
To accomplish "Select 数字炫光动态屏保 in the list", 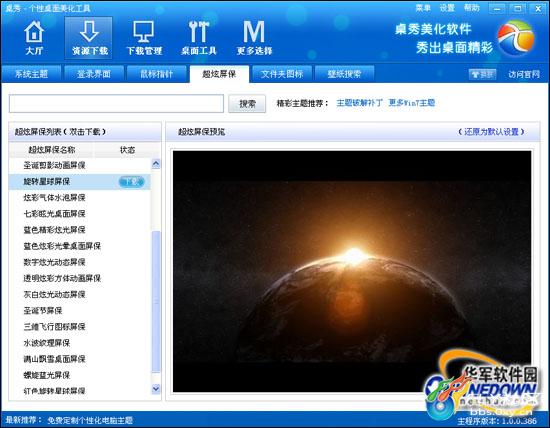I will point(80,262).
